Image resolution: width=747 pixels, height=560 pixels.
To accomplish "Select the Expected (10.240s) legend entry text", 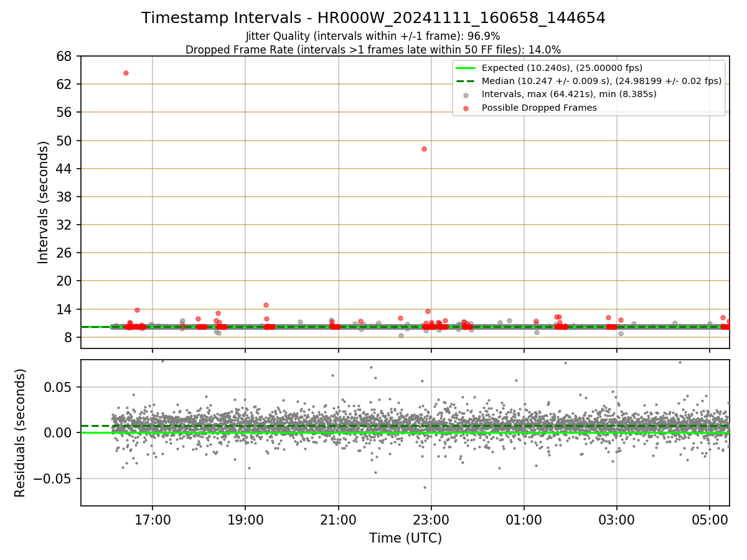I will point(562,68).
